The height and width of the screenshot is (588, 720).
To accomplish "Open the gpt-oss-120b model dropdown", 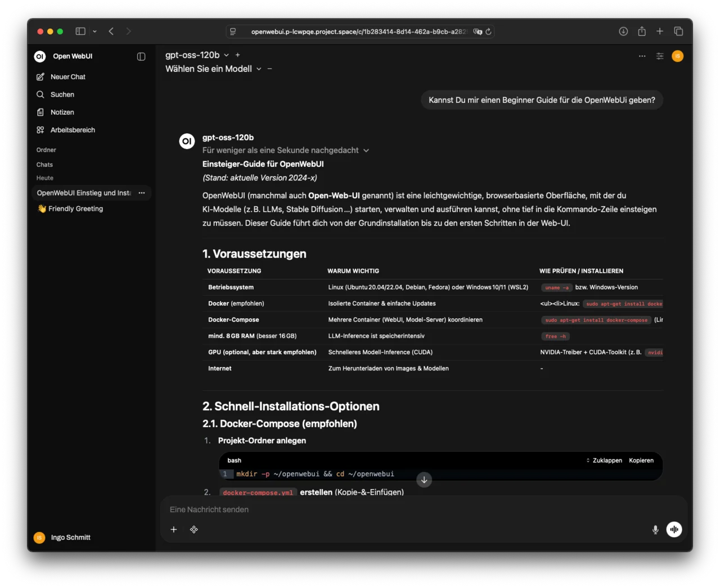I will point(196,55).
